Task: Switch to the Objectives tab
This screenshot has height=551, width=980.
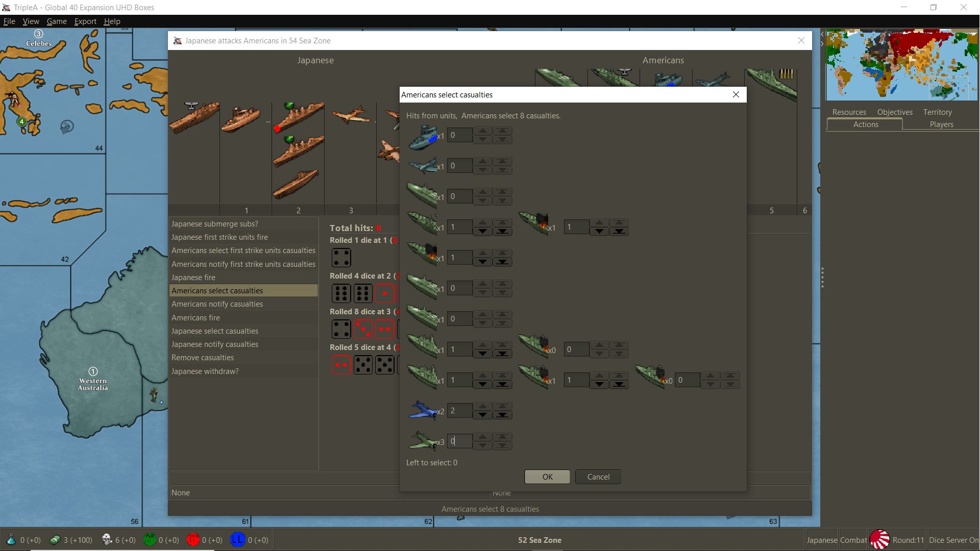Action: (x=894, y=112)
